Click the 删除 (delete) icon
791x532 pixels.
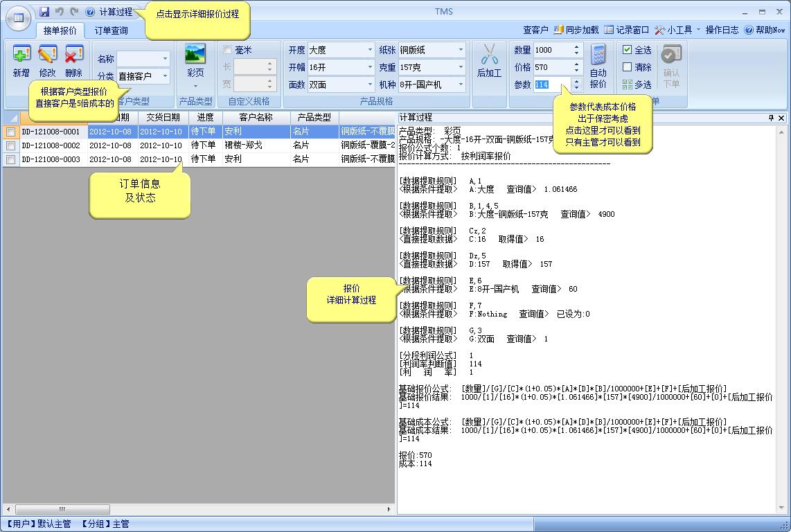click(x=73, y=55)
